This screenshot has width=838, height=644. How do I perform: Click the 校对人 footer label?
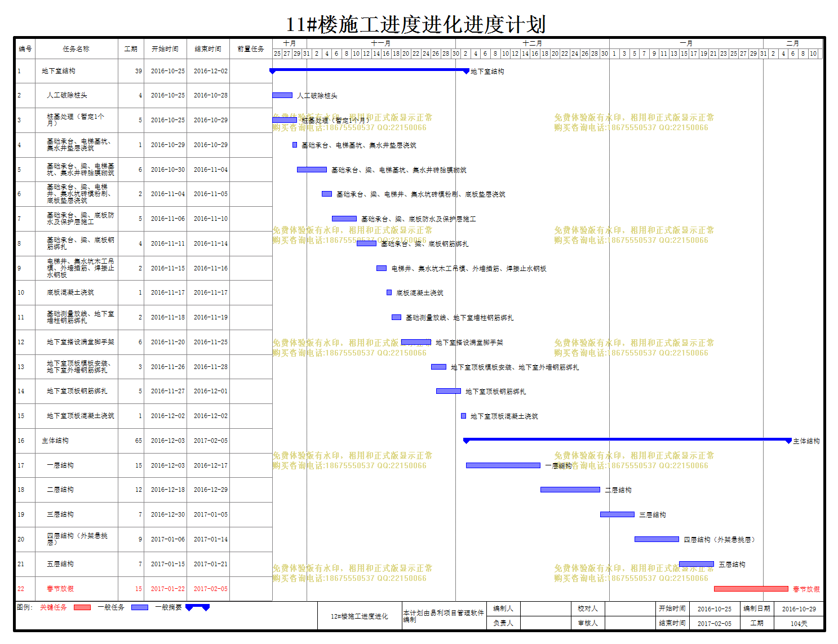coord(588,609)
